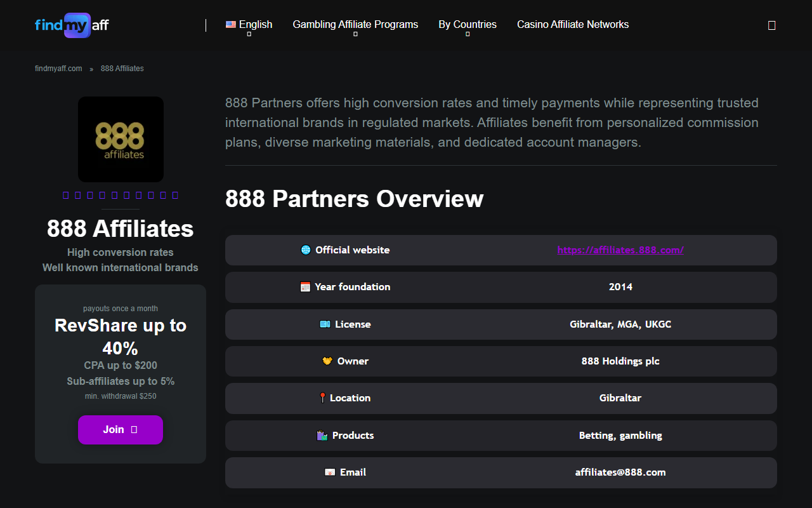Click the Gibraltar location value
This screenshot has width=812, height=508.
pyautogui.click(x=620, y=398)
